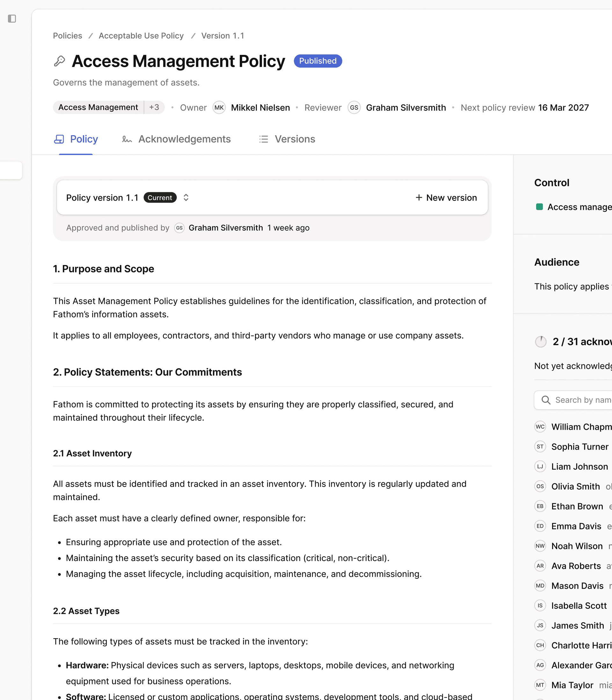Toggle the Access management control status marker

(x=540, y=207)
